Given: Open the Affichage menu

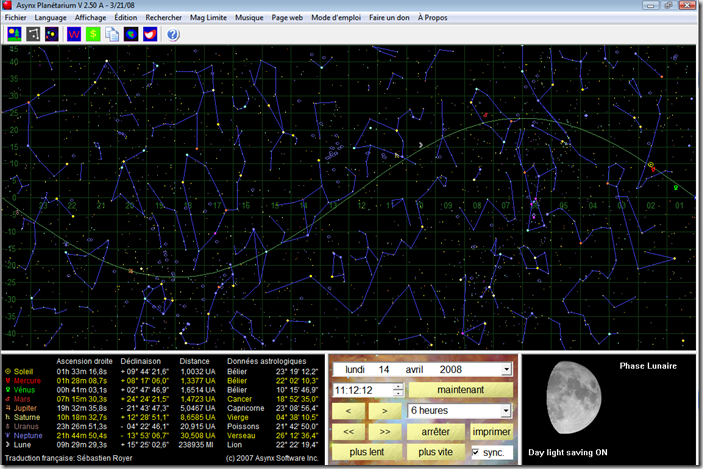Looking at the screenshot, I should [91, 18].
